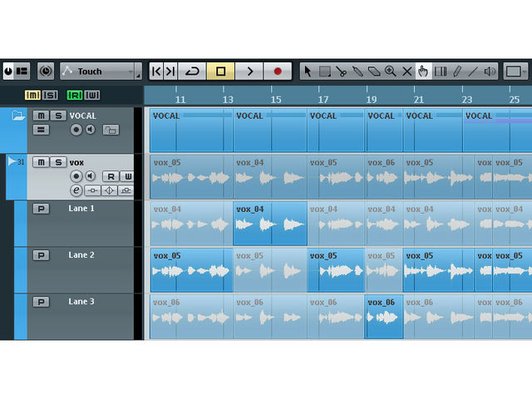Viewport: 532px width, 399px height.
Task: Select the Range Selection tool
Action: 325,71
